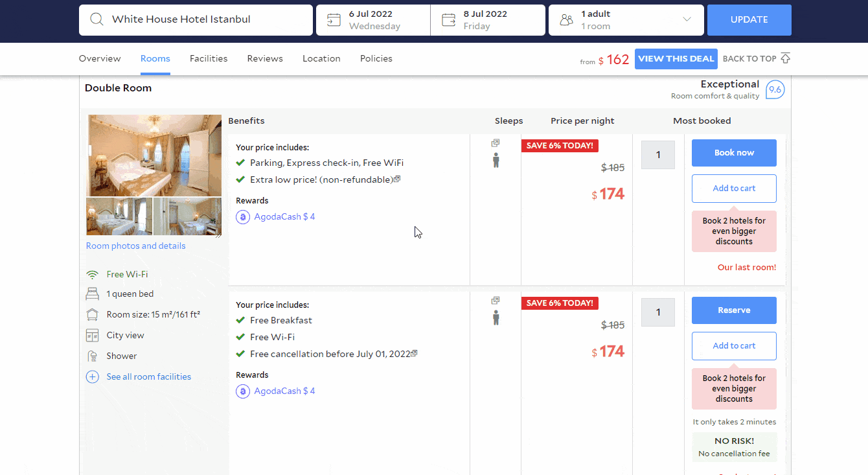The image size is (868, 475).
Task: Open the Location tab
Action: pos(321,58)
